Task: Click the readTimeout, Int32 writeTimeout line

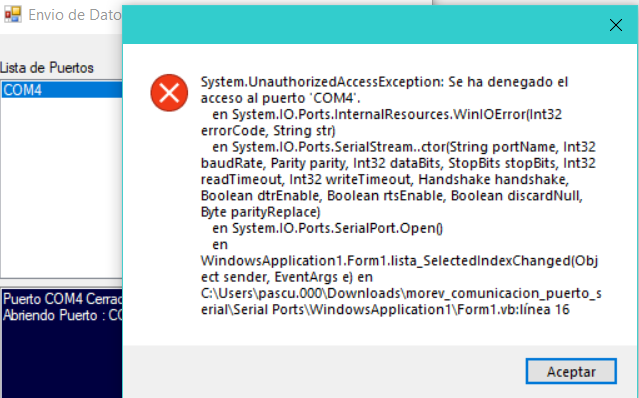Action: click(385, 179)
